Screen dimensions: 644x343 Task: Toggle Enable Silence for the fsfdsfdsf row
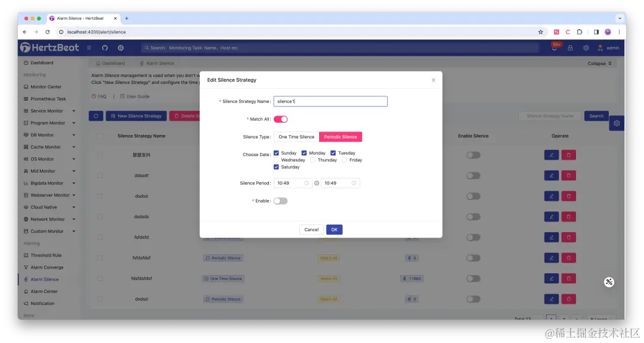[473, 258]
